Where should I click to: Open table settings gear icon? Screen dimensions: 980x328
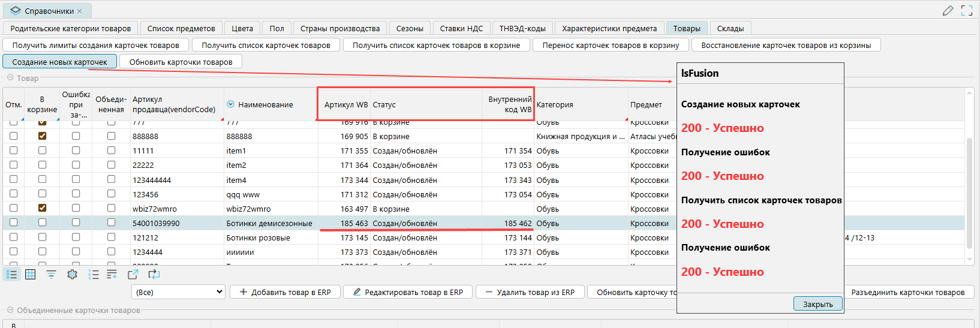tap(72, 275)
